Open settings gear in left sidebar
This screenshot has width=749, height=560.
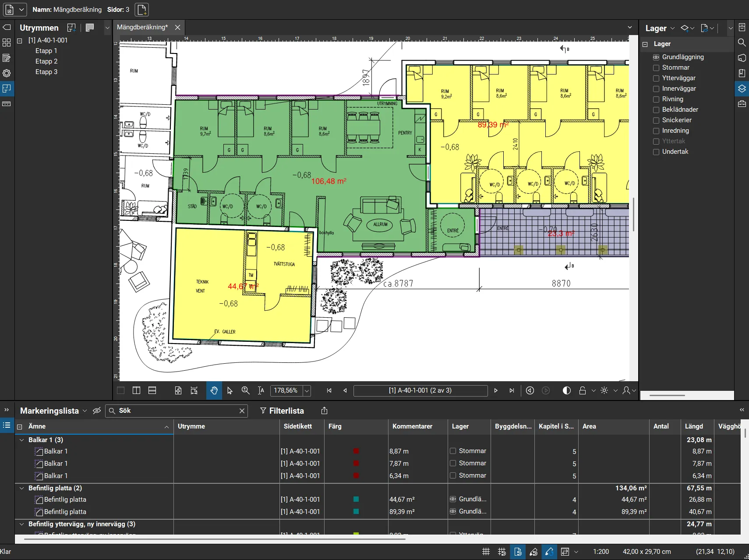[7, 73]
